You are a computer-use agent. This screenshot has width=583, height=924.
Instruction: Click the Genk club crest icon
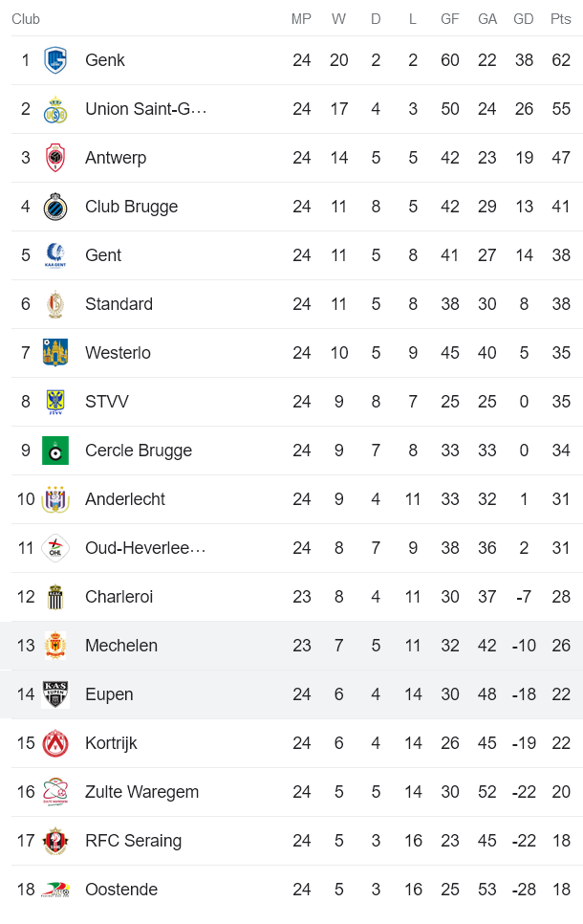55,59
